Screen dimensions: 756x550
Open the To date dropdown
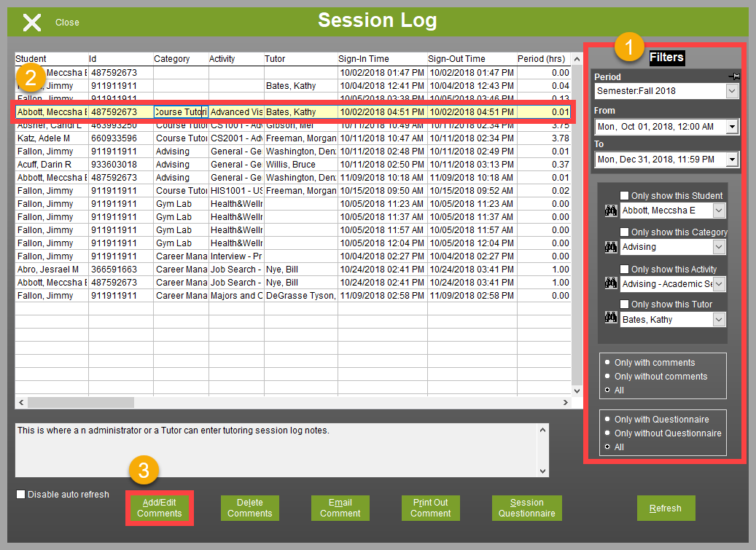click(x=732, y=160)
